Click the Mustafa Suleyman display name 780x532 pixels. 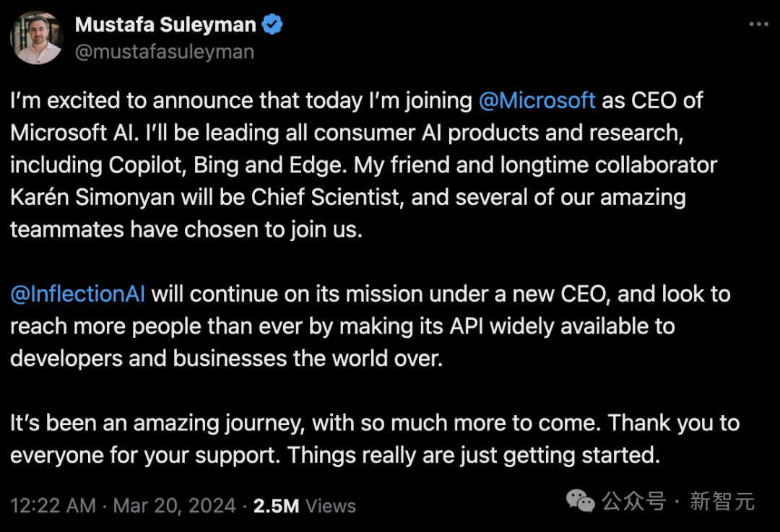[x=165, y=25]
